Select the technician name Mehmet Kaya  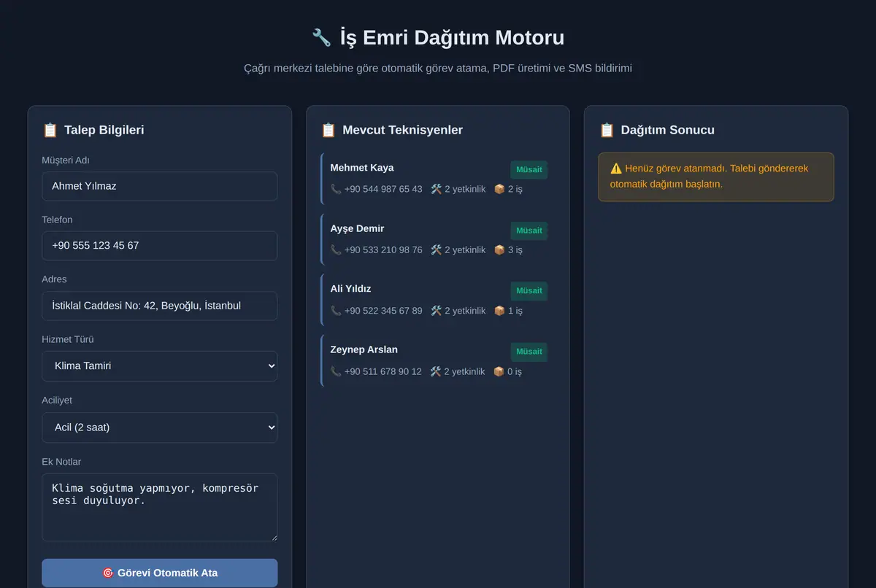[x=362, y=168]
